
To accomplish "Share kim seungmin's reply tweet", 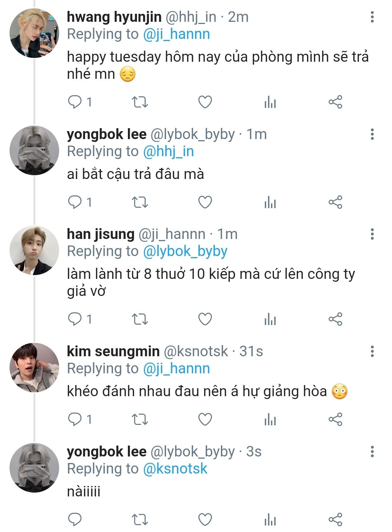I will click(x=335, y=419).
